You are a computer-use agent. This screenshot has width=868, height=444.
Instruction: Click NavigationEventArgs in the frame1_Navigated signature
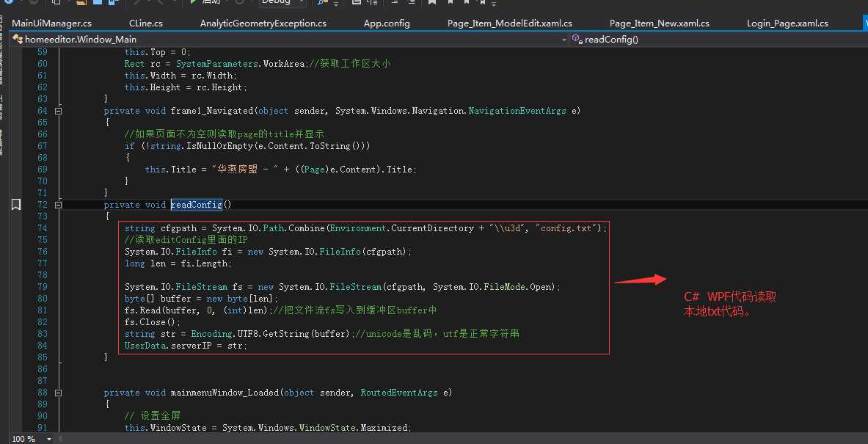517,111
